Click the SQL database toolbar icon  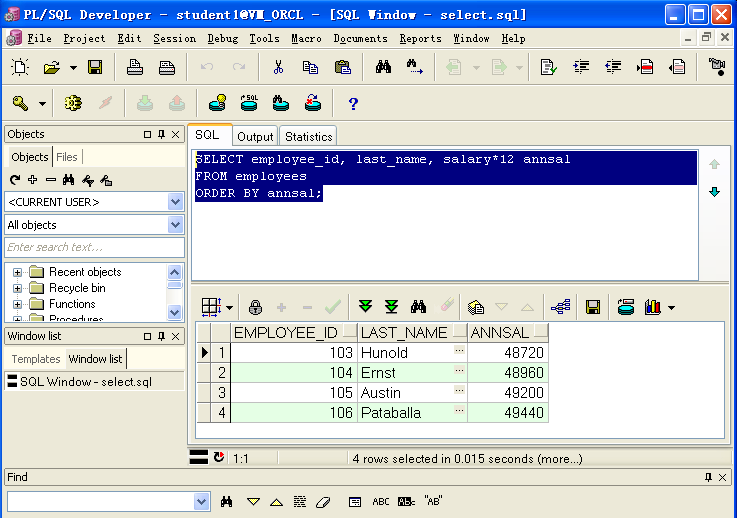coord(249,103)
